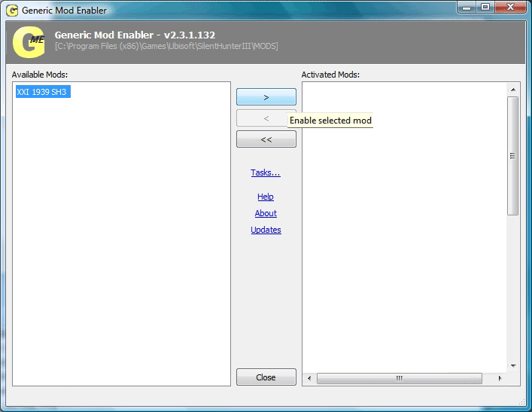
Task: Click the title bar application icon
Action: coord(12,11)
